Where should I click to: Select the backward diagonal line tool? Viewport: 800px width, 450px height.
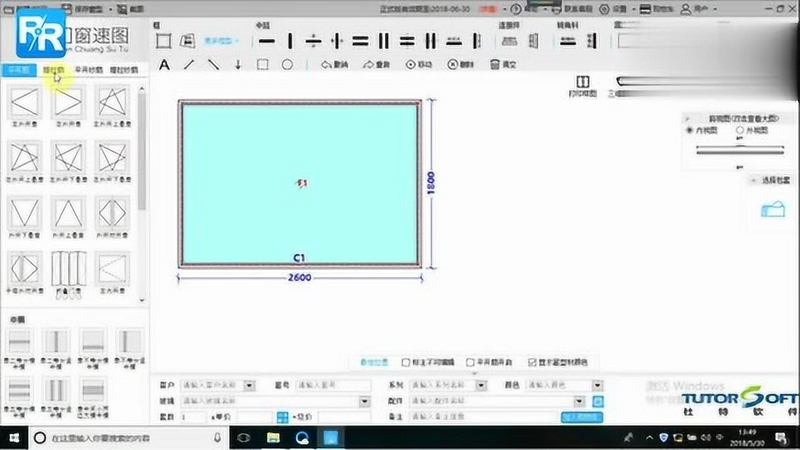point(213,65)
